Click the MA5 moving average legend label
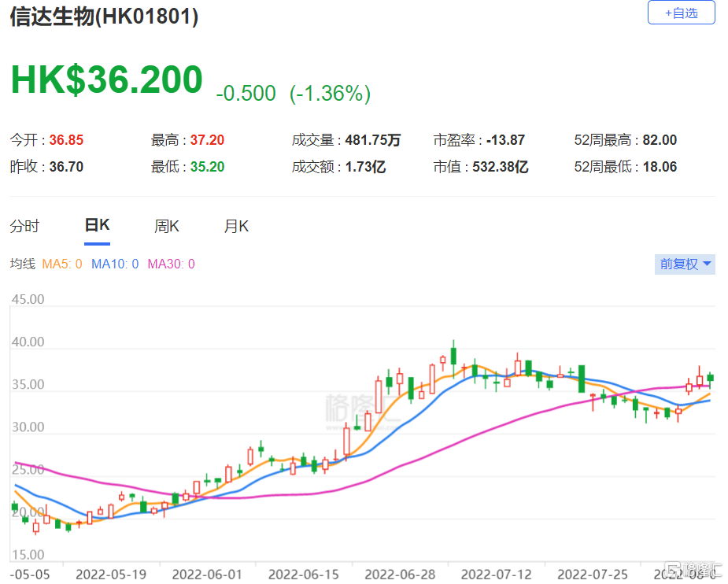The height and width of the screenshot is (584, 728). pos(61,264)
